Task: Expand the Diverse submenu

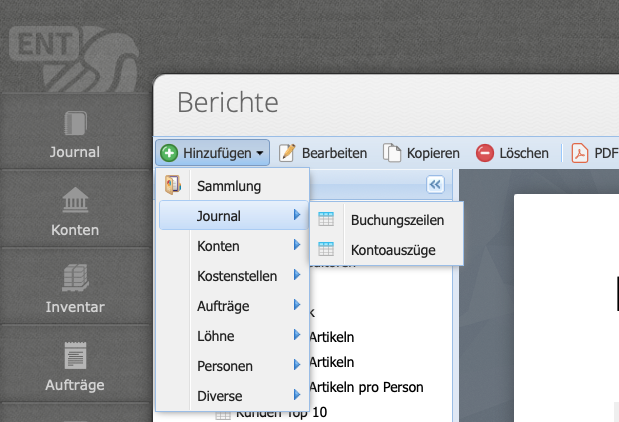Action: pos(233,396)
